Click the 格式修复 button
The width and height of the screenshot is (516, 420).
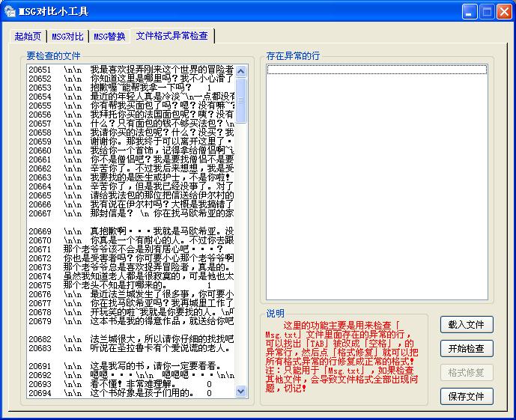[x=466, y=373]
